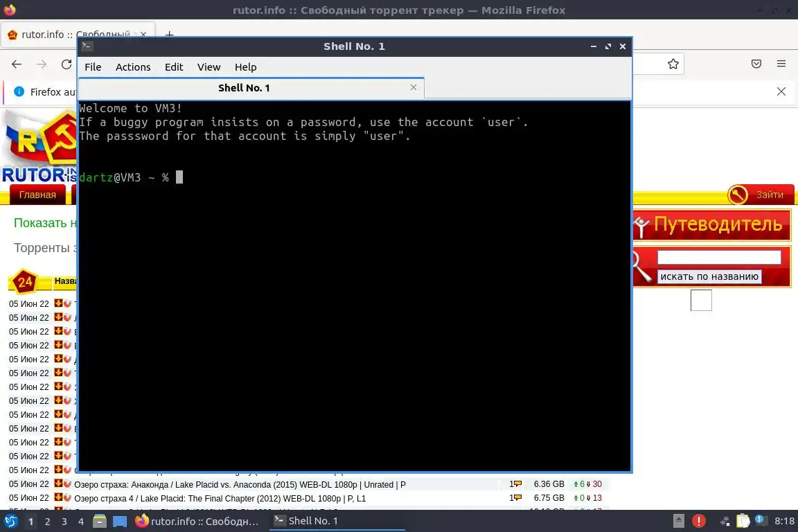Switch to workspace 2
Viewport: 798px width, 532px height.
[x=47, y=522]
